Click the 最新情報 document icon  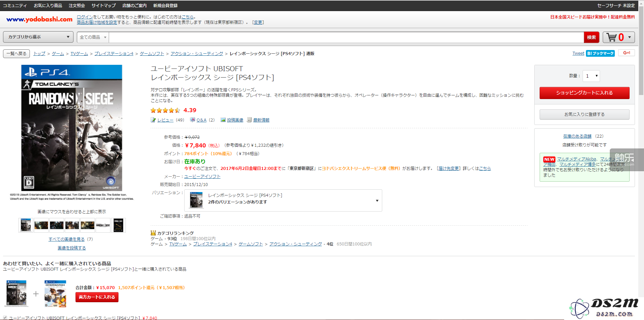249,120
